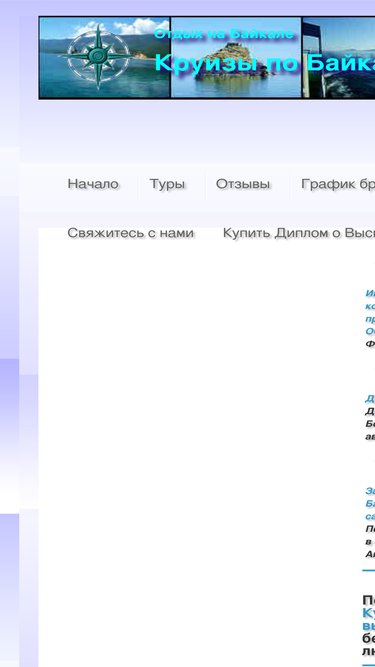Click the black italic paragraph starting 'Д'
The height and width of the screenshot is (667, 375).
(370, 424)
